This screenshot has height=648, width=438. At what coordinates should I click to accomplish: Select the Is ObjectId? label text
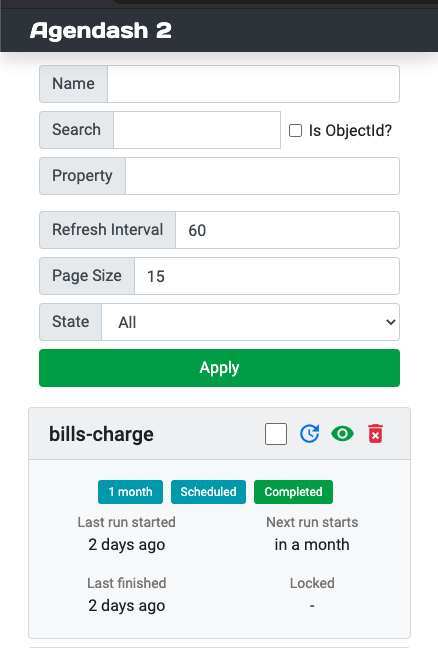pyautogui.click(x=350, y=131)
